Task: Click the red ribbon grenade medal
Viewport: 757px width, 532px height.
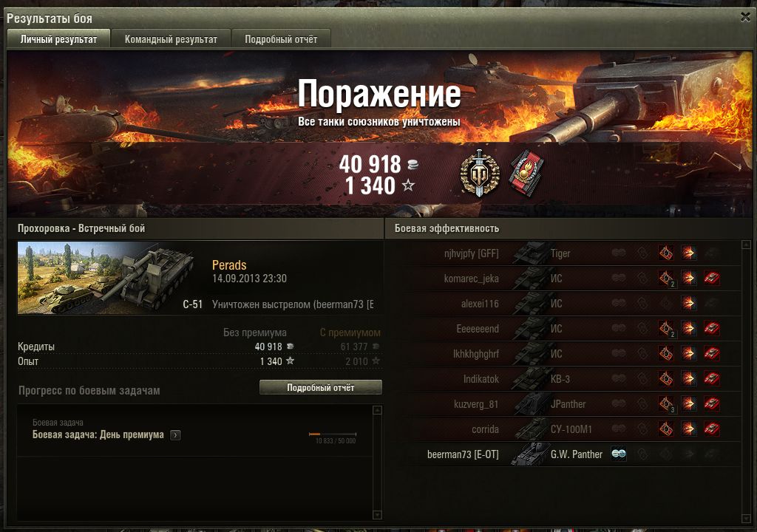Action: coord(527,173)
